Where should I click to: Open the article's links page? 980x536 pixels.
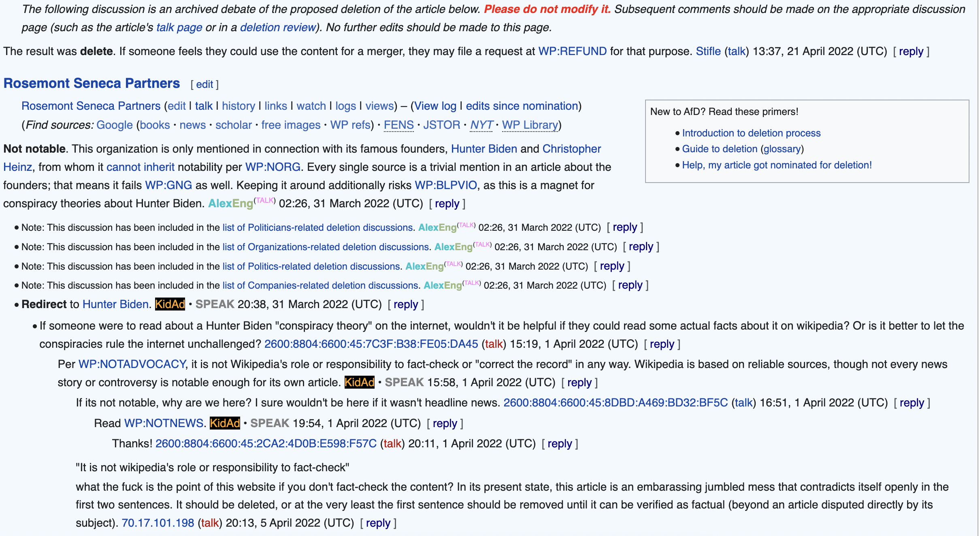pos(276,106)
